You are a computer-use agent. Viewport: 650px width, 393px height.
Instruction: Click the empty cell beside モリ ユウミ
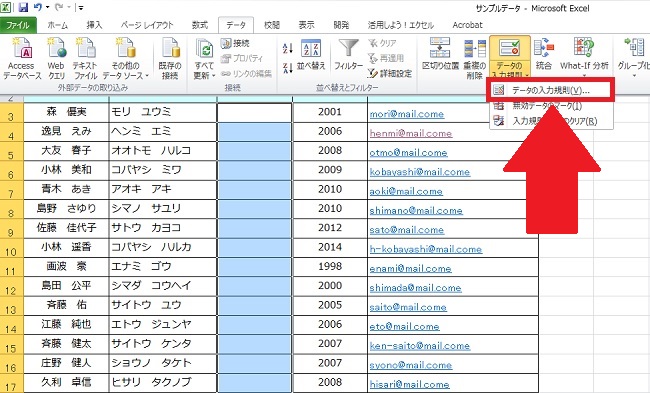tap(254, 113)
